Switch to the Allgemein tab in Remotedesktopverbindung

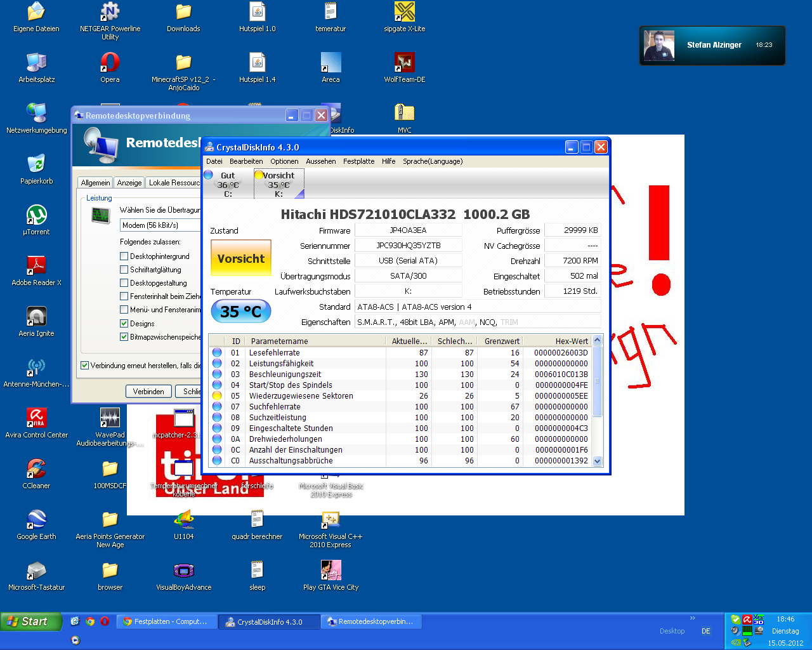[x=95, y=183]
